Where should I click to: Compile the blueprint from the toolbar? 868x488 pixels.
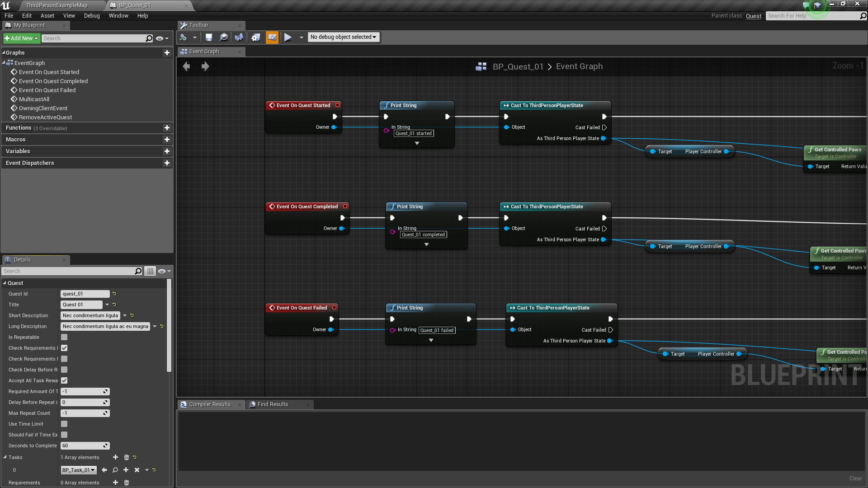point(183,38)
